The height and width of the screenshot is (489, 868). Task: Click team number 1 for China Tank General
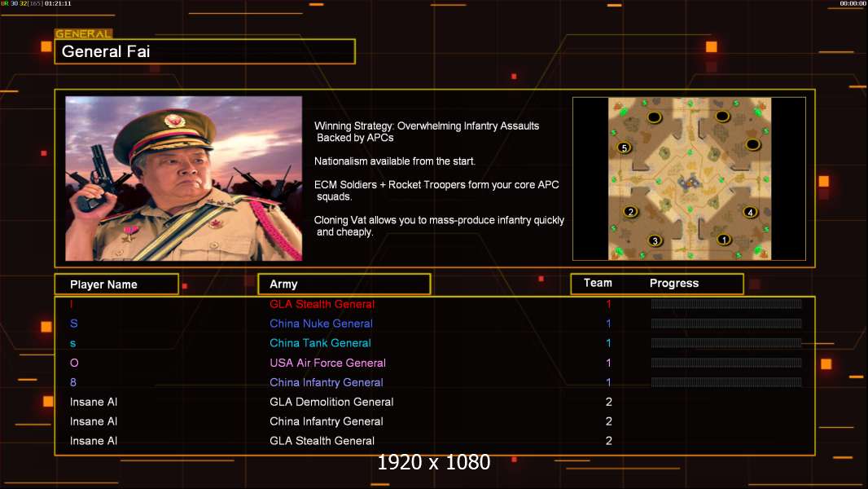click(x=608, y=343)
